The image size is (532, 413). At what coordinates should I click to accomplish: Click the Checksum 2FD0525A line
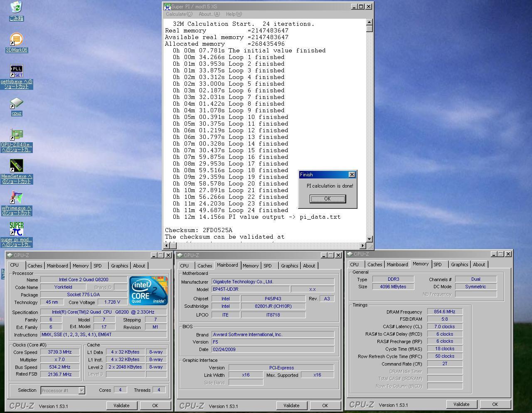(199, 230)
